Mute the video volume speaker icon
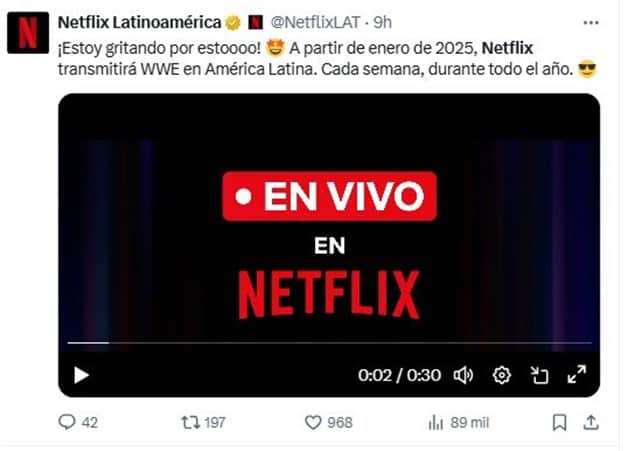Viewport: 628px width, 451px height. point(463,375)
